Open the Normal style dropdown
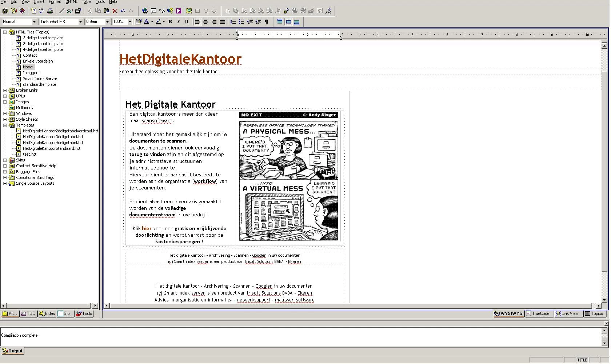Viewport: 611px width, 364px height. [34, 22]
